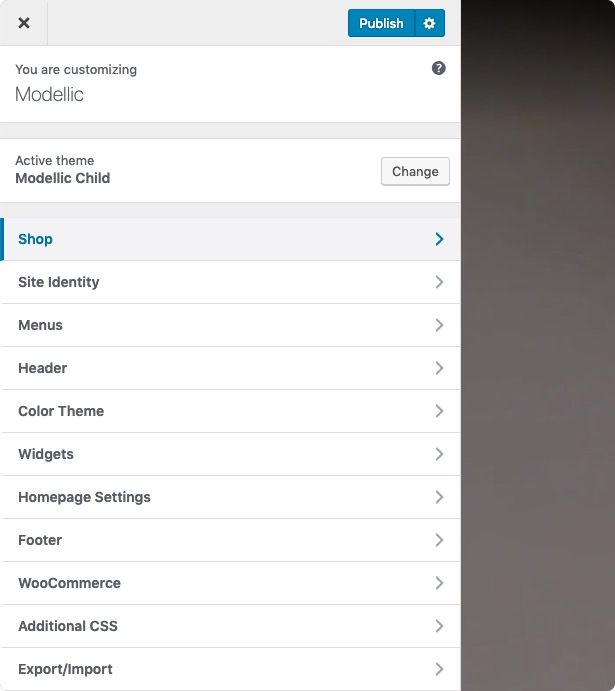
Task: Open the Additional CSS section
Action: point(230,626)
